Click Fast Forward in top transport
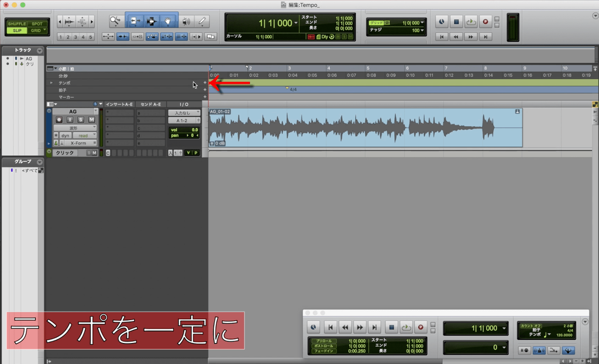599x364 pixels. [x=471, y=37]
